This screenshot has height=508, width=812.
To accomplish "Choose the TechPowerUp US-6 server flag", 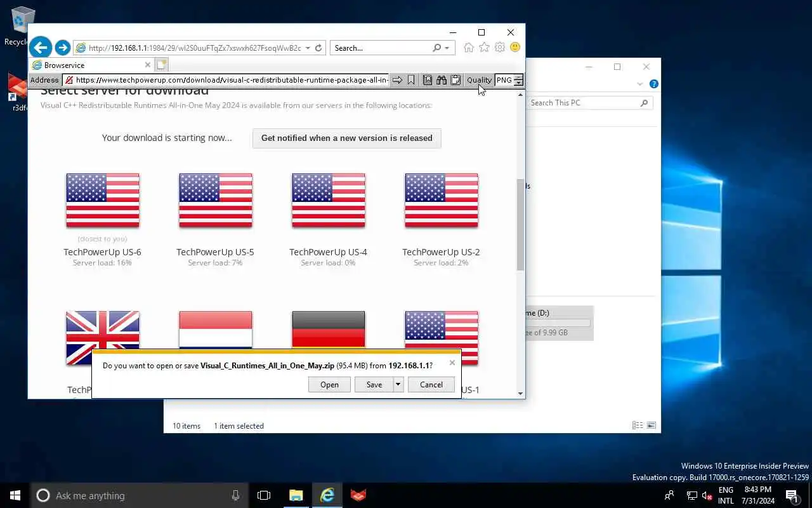I will click(x=103, y=200).
